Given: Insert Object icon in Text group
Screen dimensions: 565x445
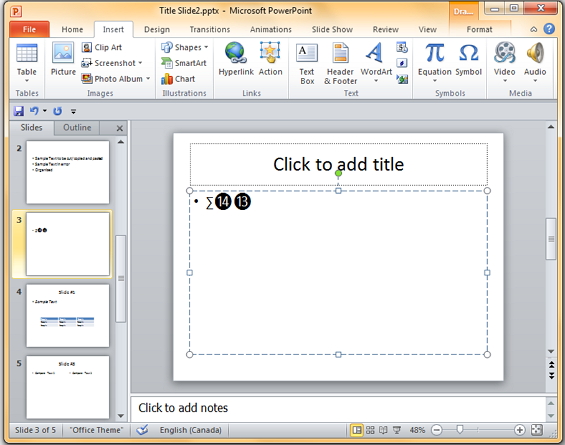Looking at the screenshot, I should [x=402, y=79].
